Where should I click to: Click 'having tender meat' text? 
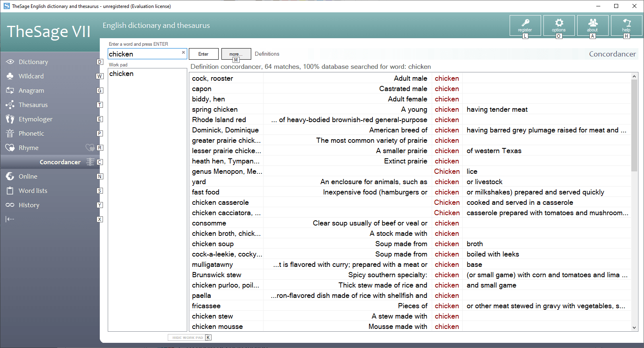point(497,109)
